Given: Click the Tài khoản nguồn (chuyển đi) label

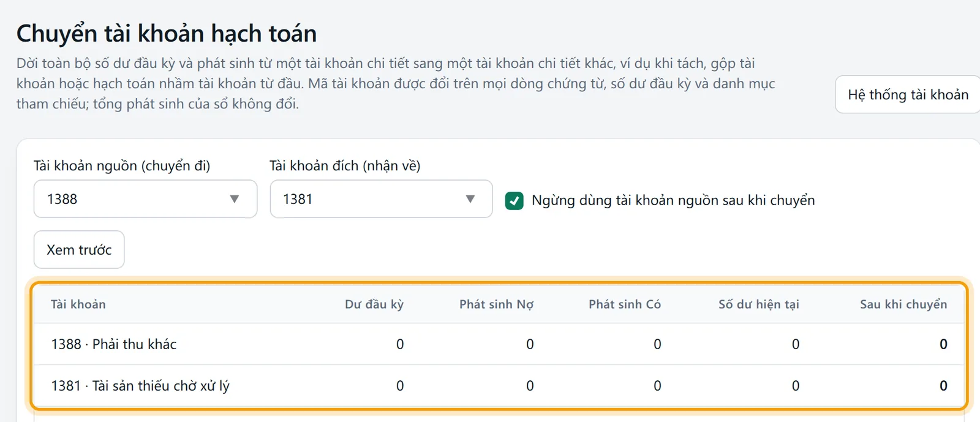Looking at the screenshot, I should coord(122,166).
